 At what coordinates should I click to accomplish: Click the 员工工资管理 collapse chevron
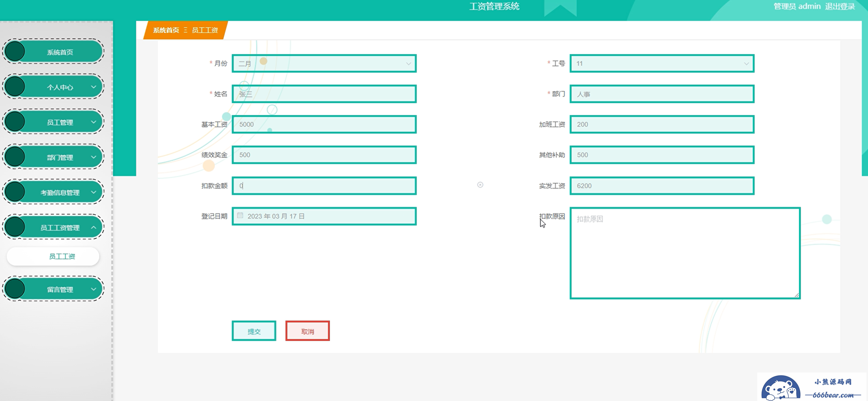(94, 227)
